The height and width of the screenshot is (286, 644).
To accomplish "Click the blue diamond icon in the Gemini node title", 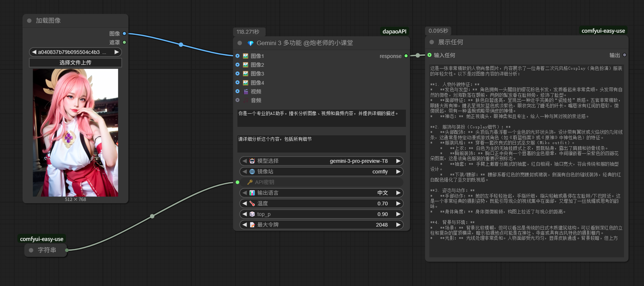I will (x=251, y=43).
